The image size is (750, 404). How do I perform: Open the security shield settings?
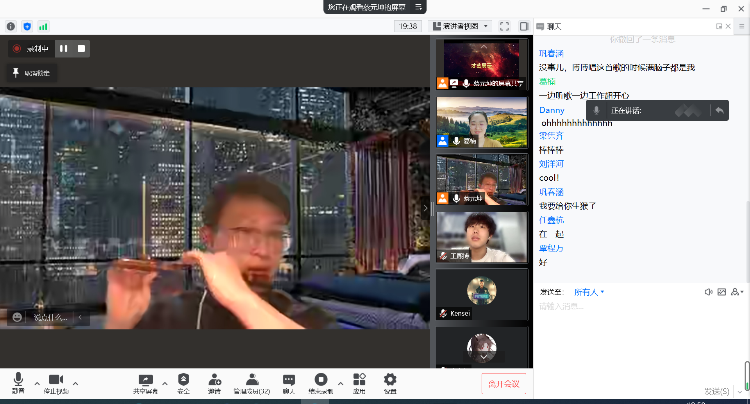pos(183,381)
